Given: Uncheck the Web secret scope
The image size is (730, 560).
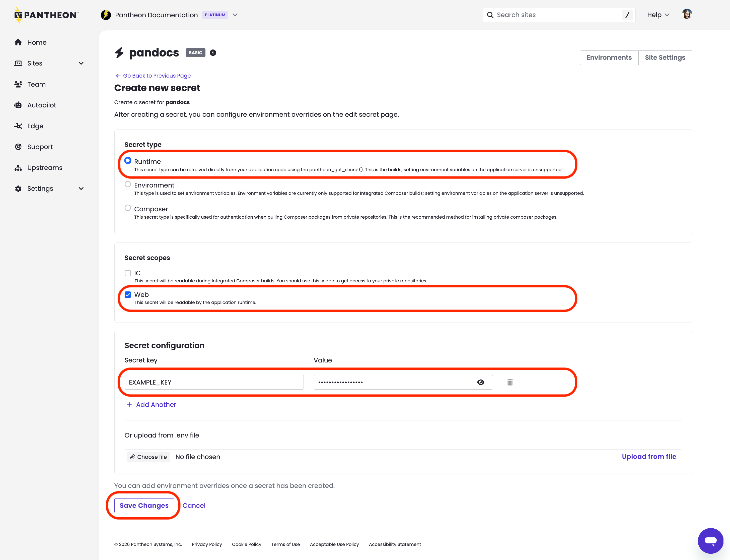Looking at the screenshot, I should coord(128,294).
